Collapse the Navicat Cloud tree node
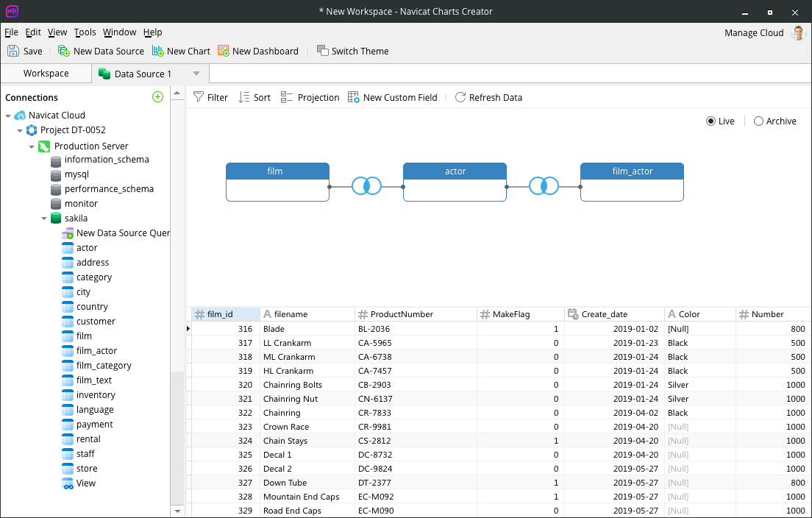Image resolution: width=812 pixels, height=518 pixels. point(8,116)
